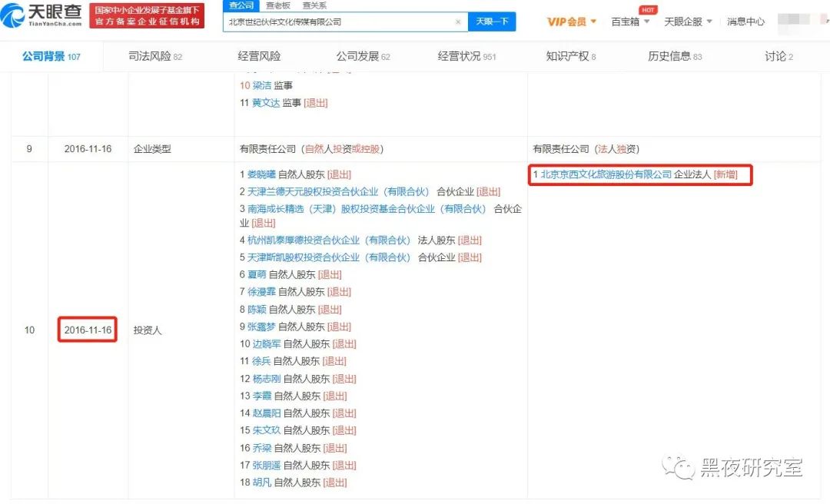The image size is (830, 504).
Task: Open 杭州凯泰厚德投资合伙企业 link
Action: tap(329, 240)
